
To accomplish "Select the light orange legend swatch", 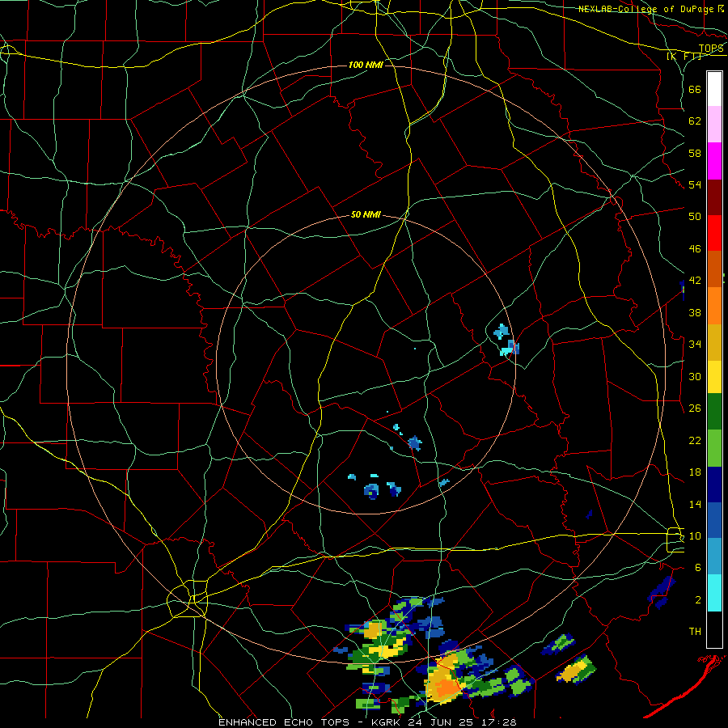I will 714,305.
